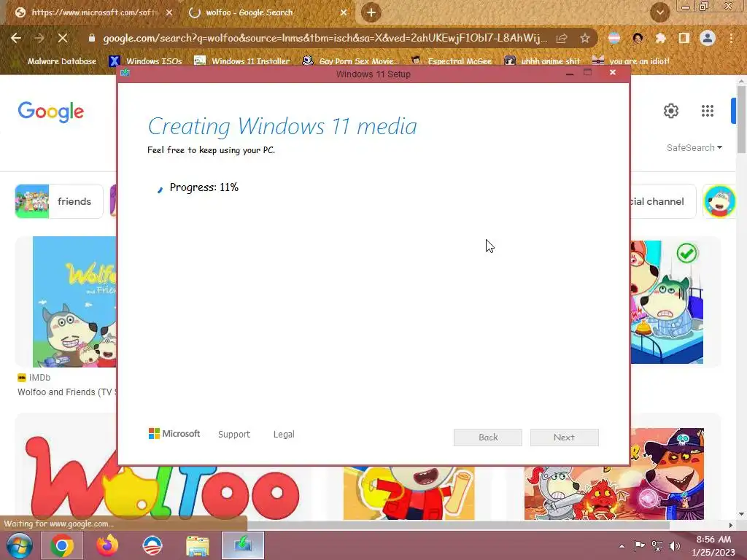Select Windows 11 Setup taskbar icon
This screenshot has height=560, width=747.
point(243,545)
